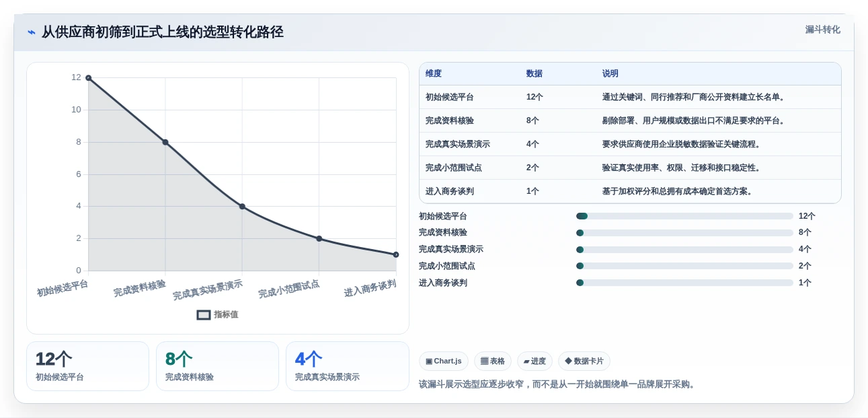The width and height of the screenshot is (868, 418).
Task: Click description starting 要求供应商使用企业脱敏数据
Action: [x=683, y=144]
